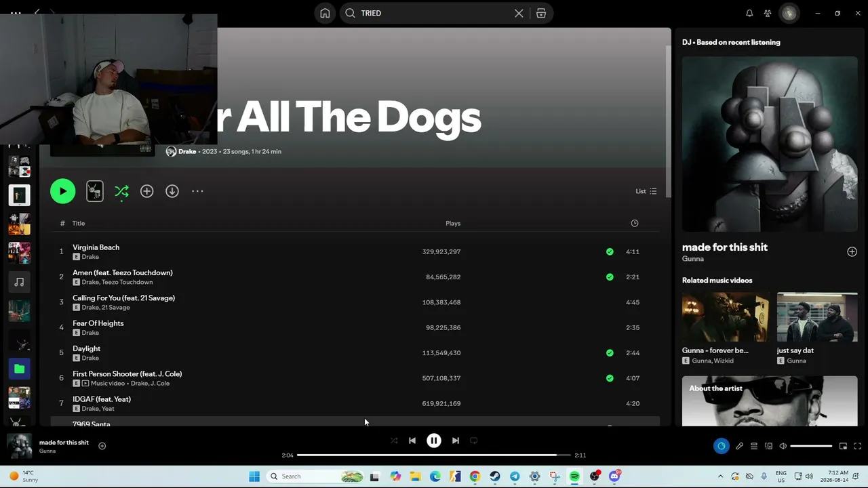Open lyrics microphone icon

tap(739, 446)
